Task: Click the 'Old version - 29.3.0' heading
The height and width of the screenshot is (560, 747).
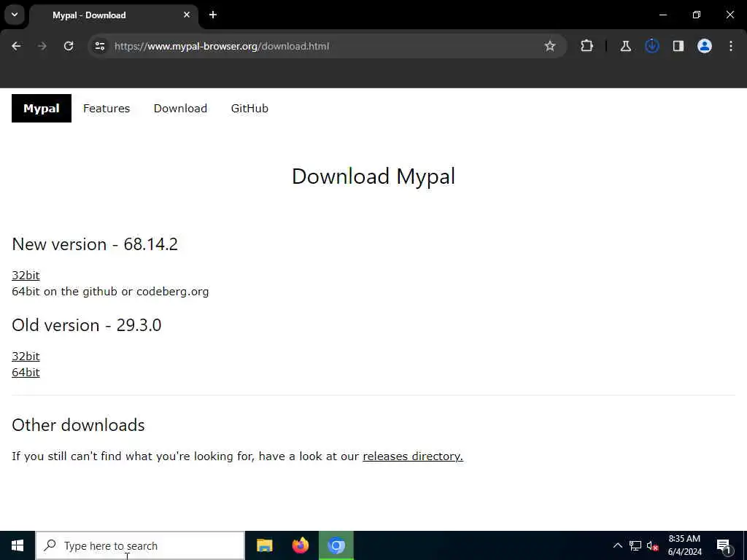Action: (87, 325)
